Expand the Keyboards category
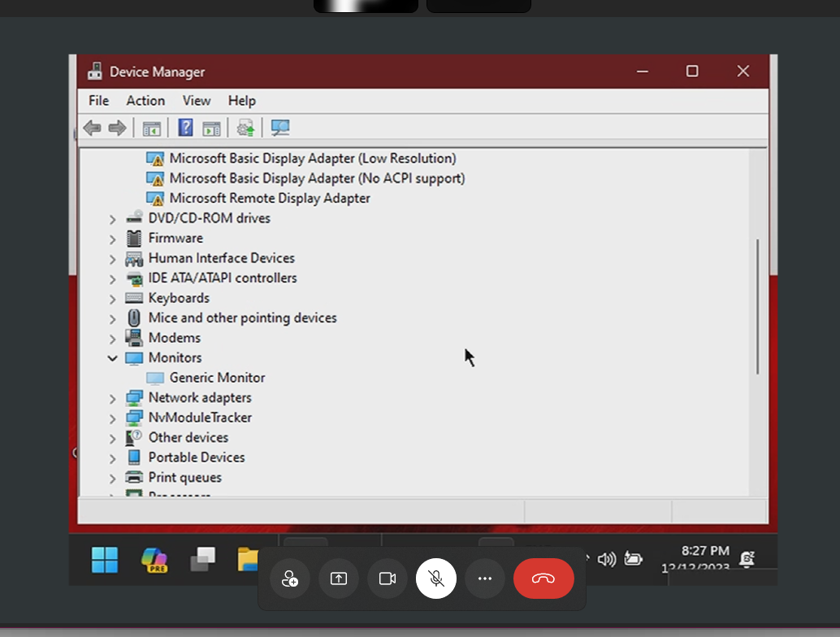The height and width of the screenshot is (637, 840). [113, 298]
